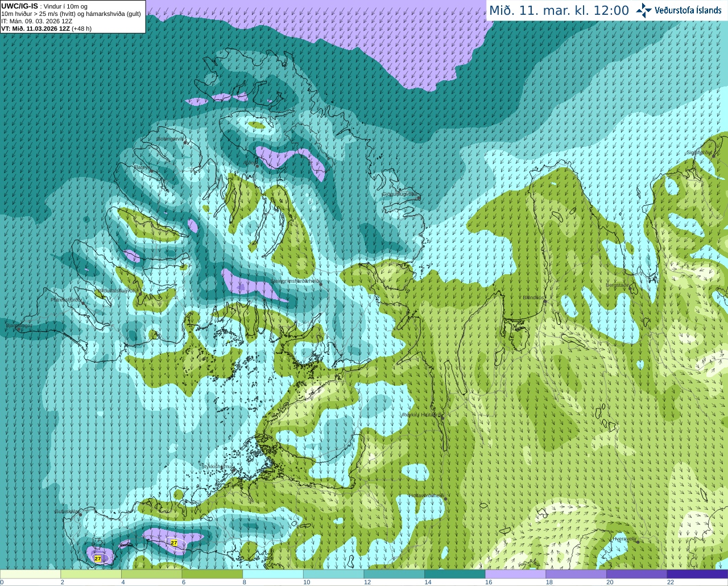
Task: Pick the dark indigo swatch above 22 m/s
Action: [x=697, y=574]
